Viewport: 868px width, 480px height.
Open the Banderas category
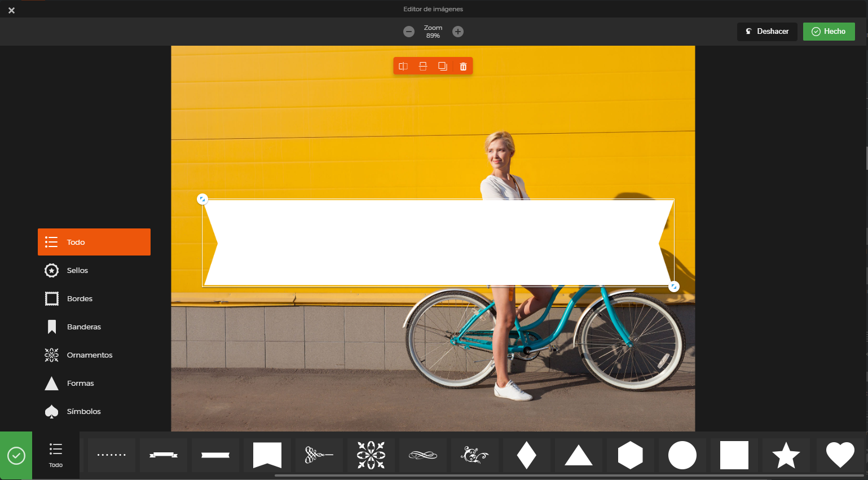(94, 327)
